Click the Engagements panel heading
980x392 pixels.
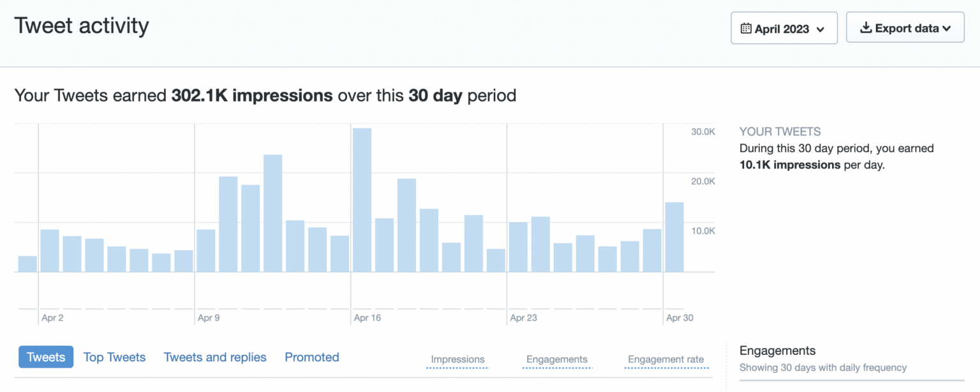click(776, 350)
